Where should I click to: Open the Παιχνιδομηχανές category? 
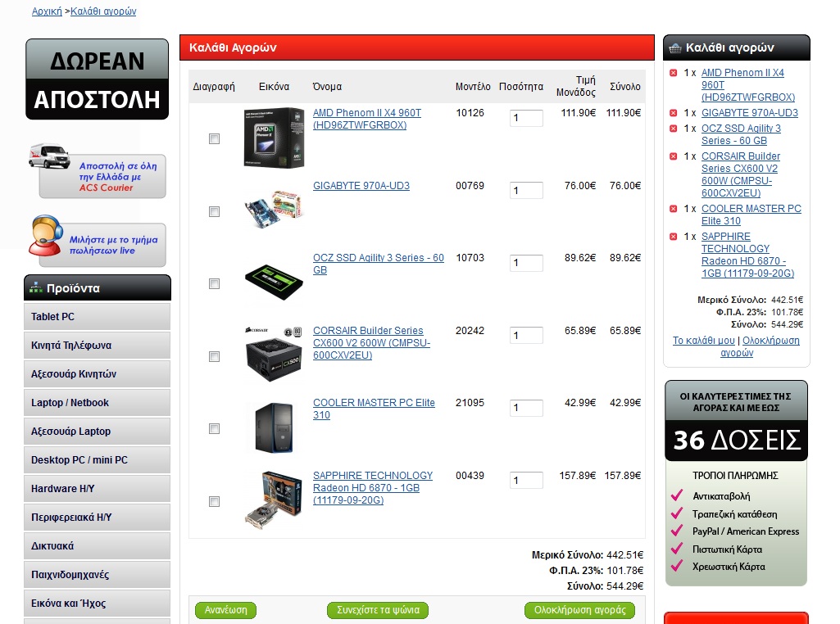point(97,575)
